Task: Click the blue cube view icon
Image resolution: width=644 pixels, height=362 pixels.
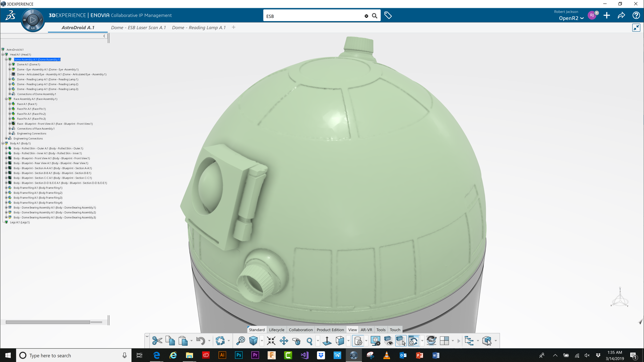Action: [253, 341]
